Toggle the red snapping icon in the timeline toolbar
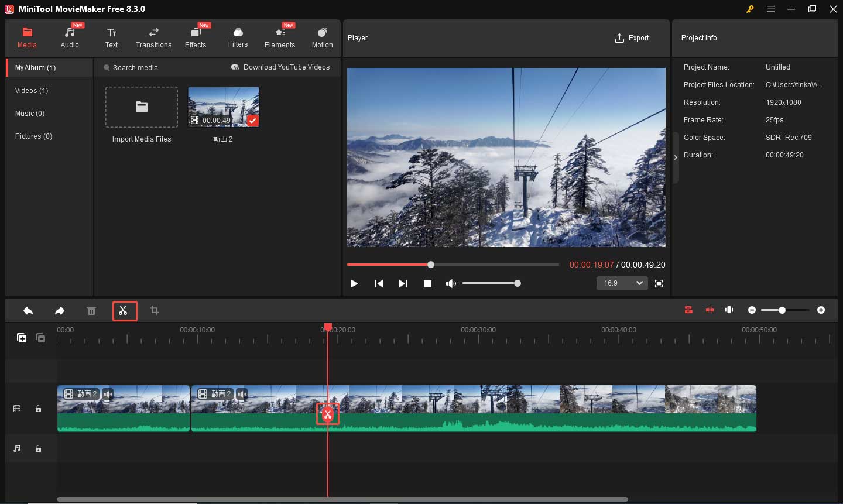The width and height of the screenshot is (843, 504). [x=688, y=310]
